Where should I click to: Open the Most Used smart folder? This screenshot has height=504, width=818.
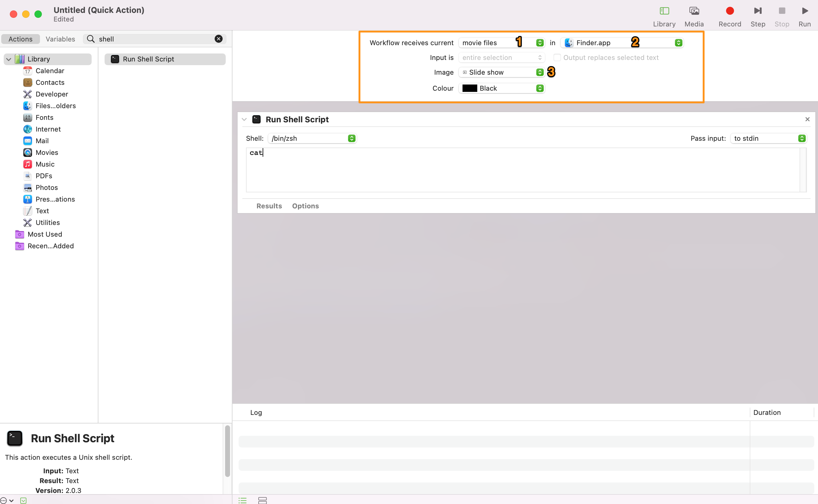[x=45, y=234]
